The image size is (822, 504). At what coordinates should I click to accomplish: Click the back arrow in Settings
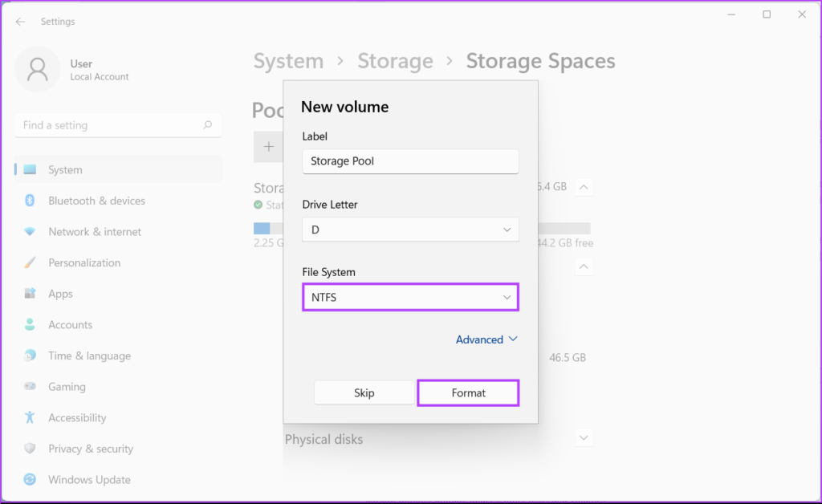click(20, 22)
